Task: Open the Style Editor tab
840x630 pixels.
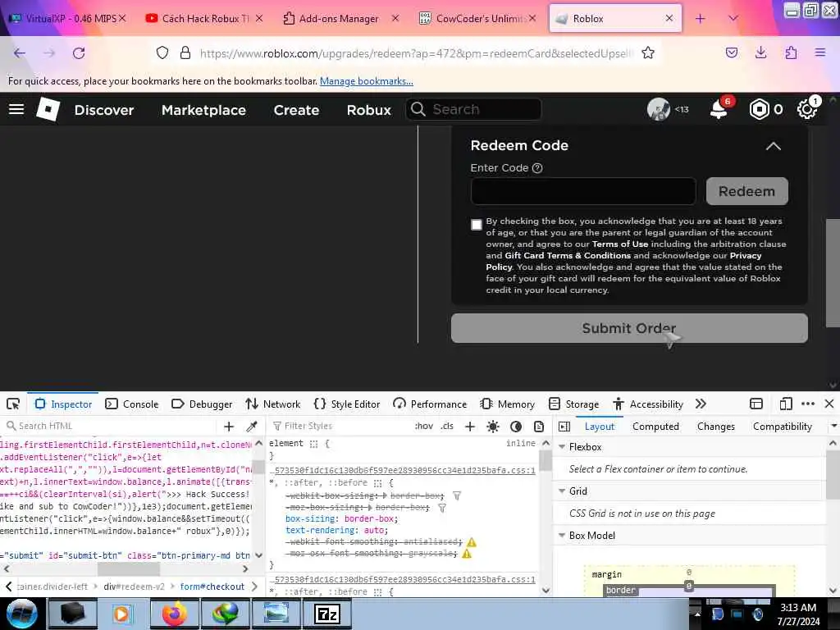Action: (x=347, y=404)
